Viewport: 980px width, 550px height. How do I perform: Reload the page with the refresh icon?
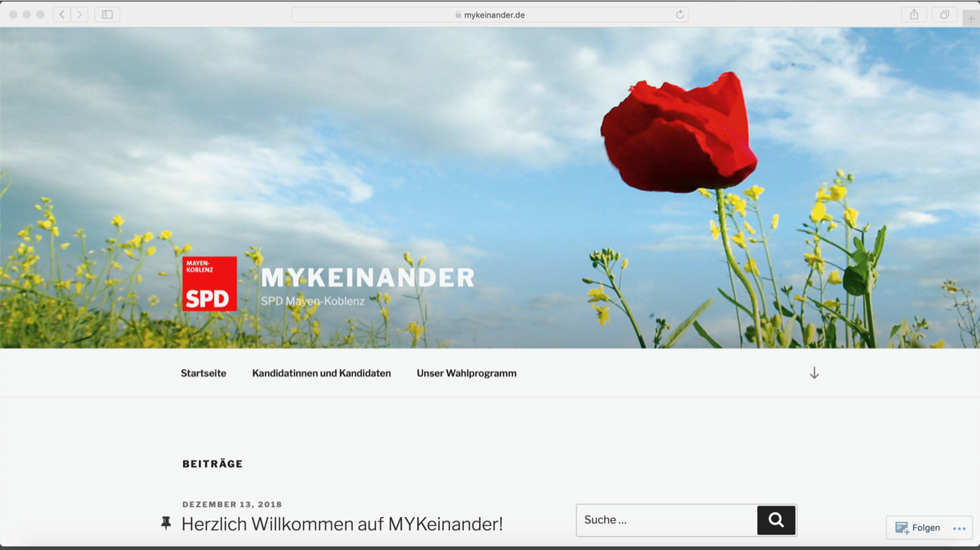(x=679, y=15)
